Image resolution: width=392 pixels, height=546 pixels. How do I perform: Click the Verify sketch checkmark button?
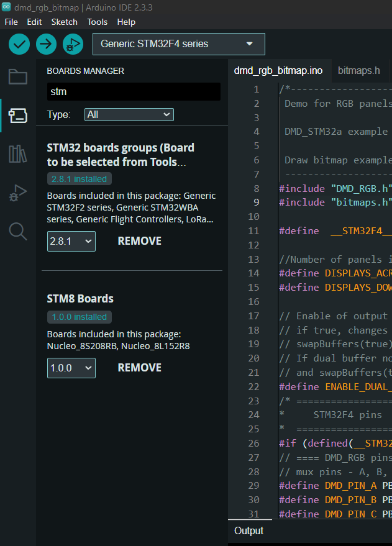pyautogui.click(x=19, y=44)
